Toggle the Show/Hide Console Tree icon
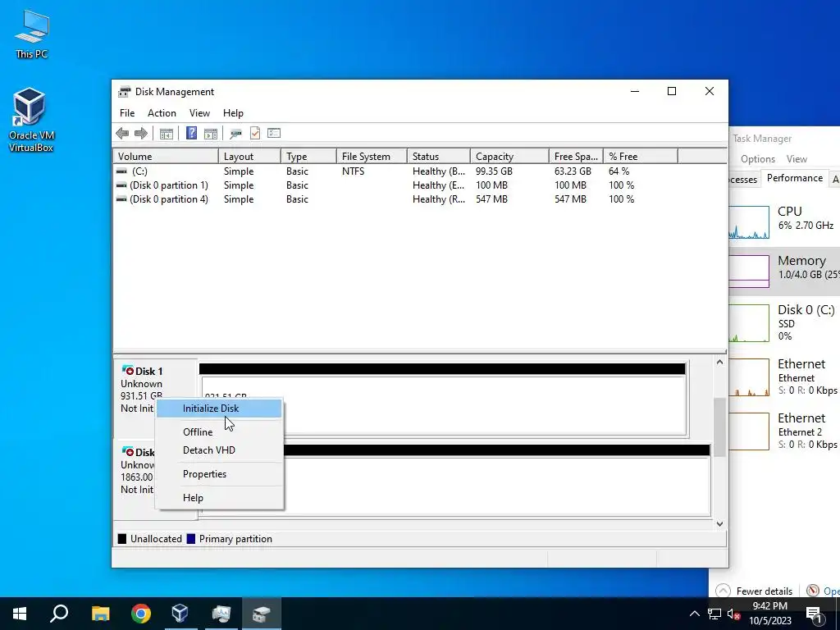This screenshot has width=840, height=630. tap(166, 134)
